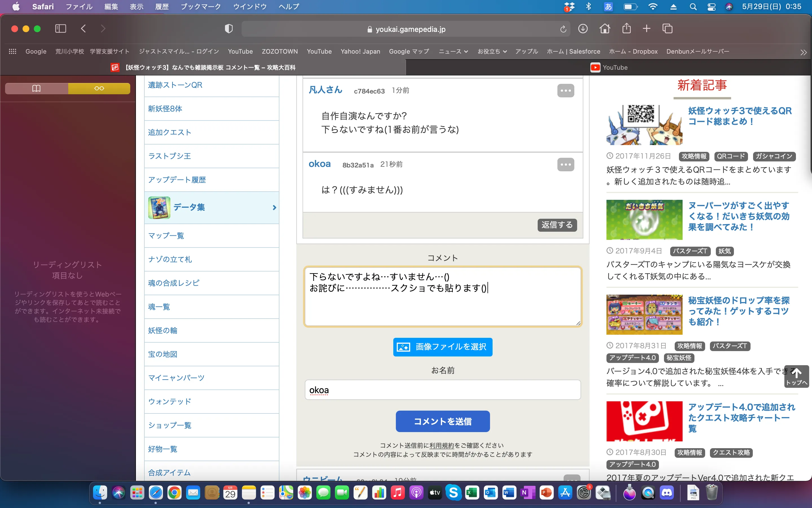Screen dimensions: 812x508
Task: Open Skype from the Dock
Action: (453, 493)
